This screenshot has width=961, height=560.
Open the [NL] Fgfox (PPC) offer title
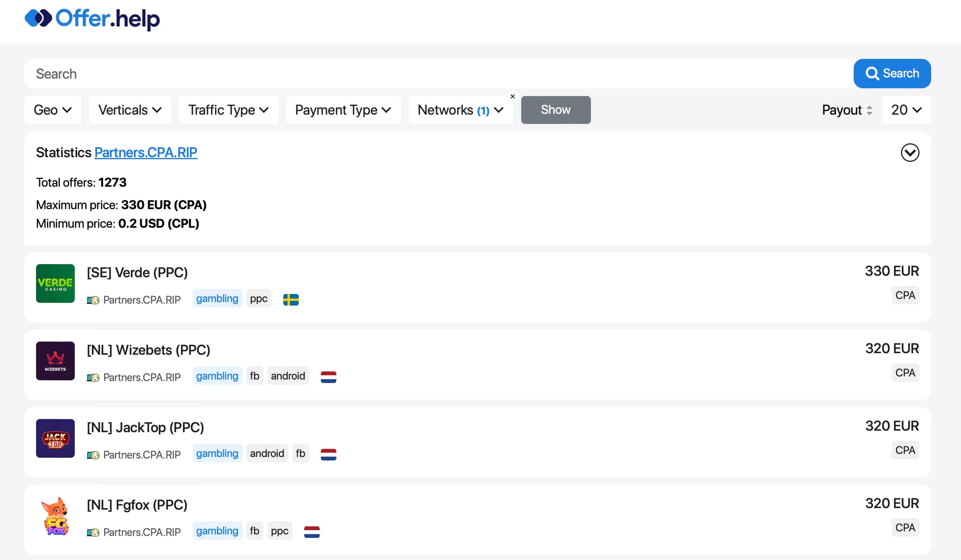(137, 505)
